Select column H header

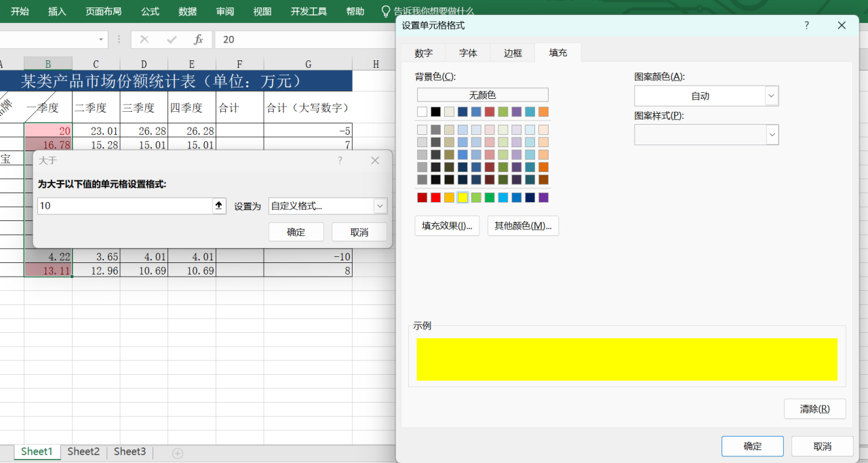[x=376, y=64]
